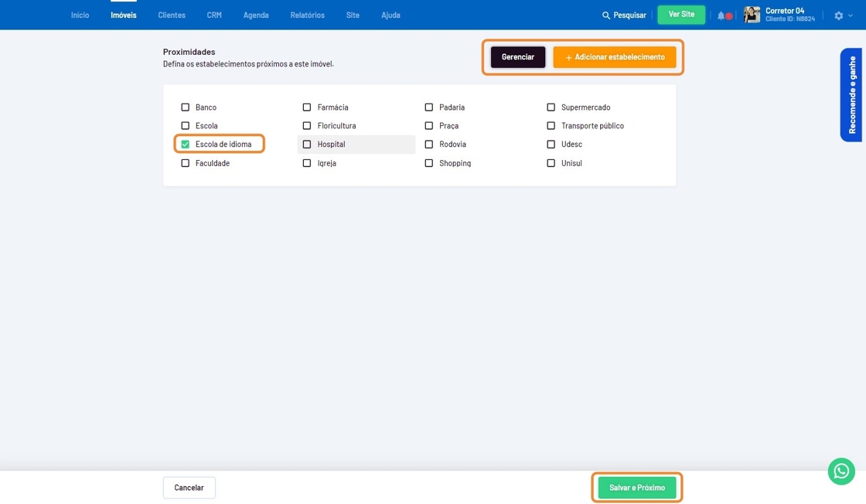Open the Clientes menu

(172, 15)
